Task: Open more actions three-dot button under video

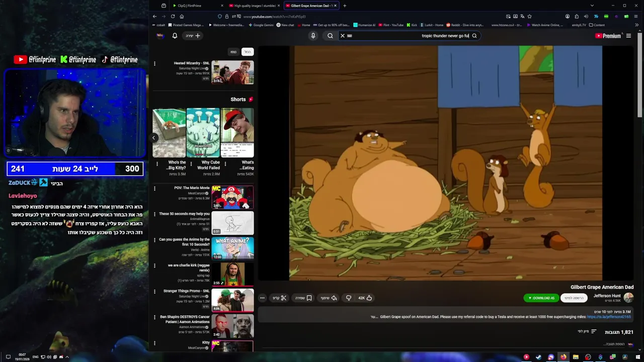Action: pyautogui.click(x=262, y=298)
